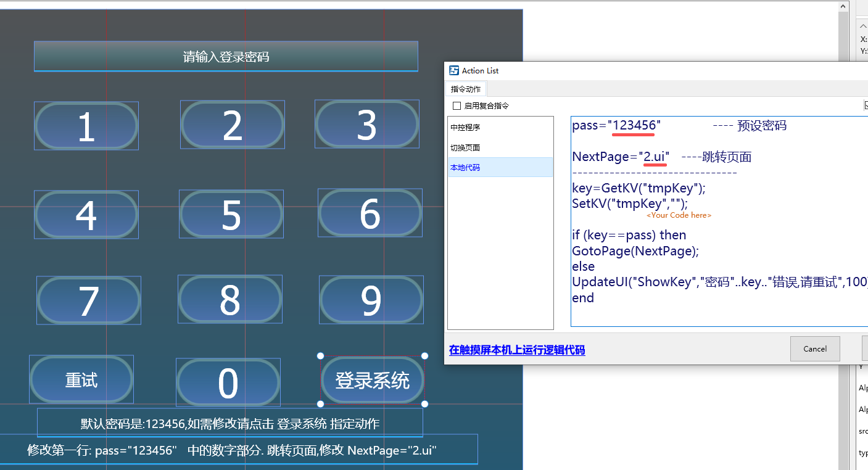
Task: Click the <Your Code here> placeholder in the editor
Action: [x=678, y=215]
